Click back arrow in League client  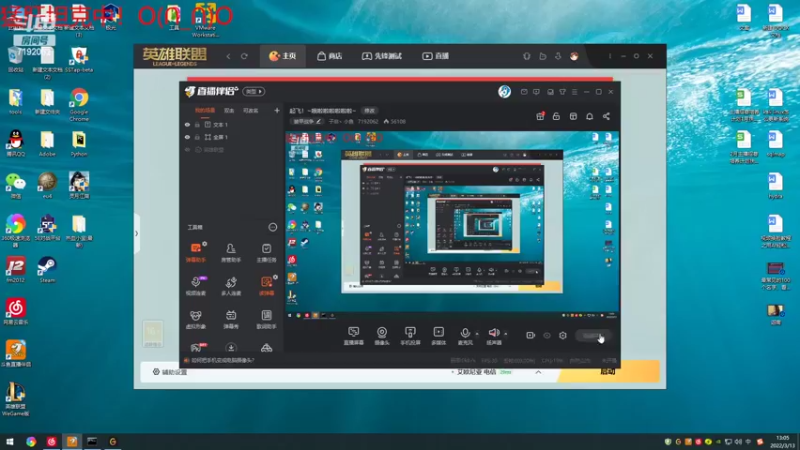pyautogui.click(x=229, y=56)
